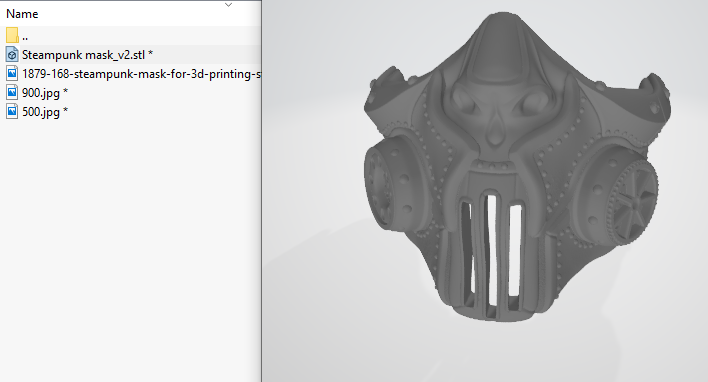The image size is (708, 382).
Task: Open the parent folder '..' icon
Action: coord(12,35)
